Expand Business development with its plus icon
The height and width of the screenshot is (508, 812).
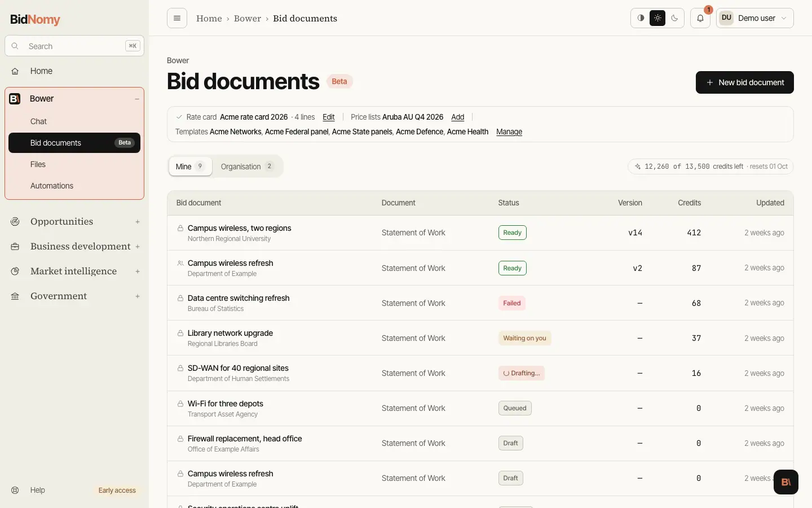click(138, 247)
